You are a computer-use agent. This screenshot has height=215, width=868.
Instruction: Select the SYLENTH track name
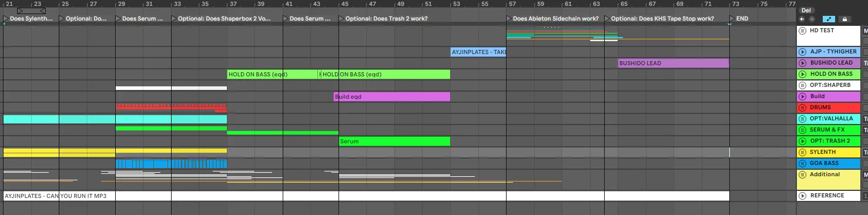pos(823,152)
